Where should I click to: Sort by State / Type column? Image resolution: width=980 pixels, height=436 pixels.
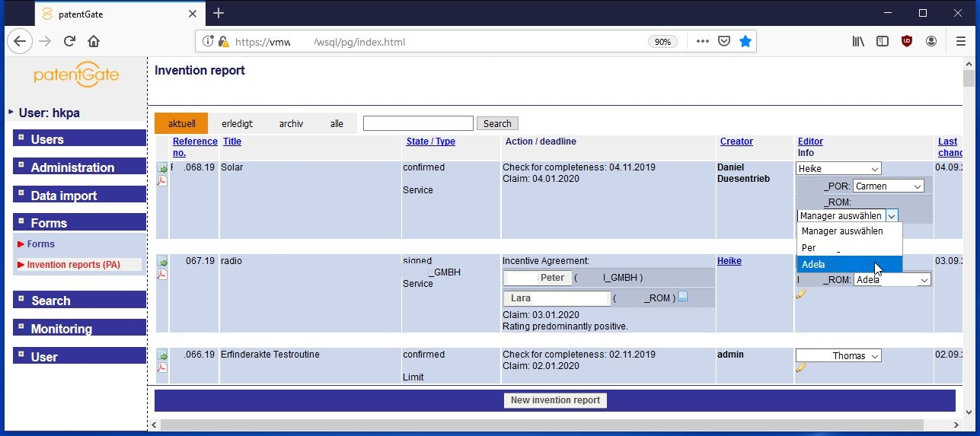tap(431, 142)
